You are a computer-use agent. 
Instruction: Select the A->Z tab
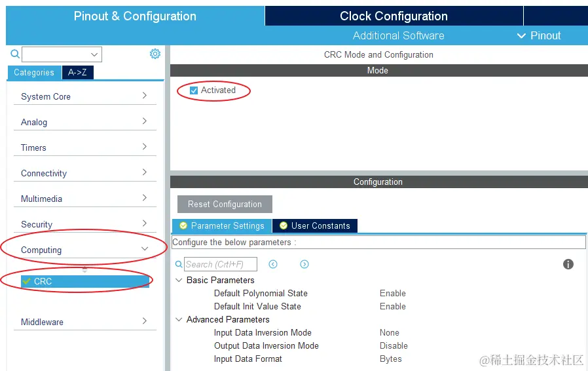click(x=78, y=73)
